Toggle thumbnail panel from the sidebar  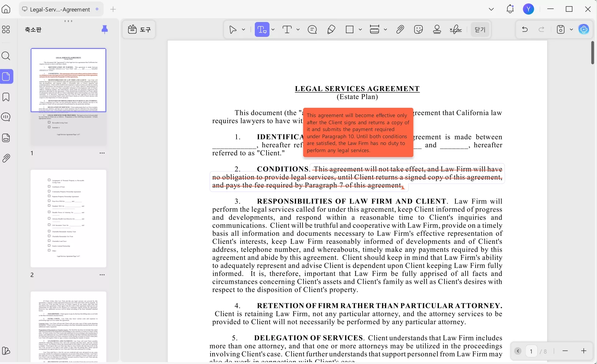pos(7,77)
